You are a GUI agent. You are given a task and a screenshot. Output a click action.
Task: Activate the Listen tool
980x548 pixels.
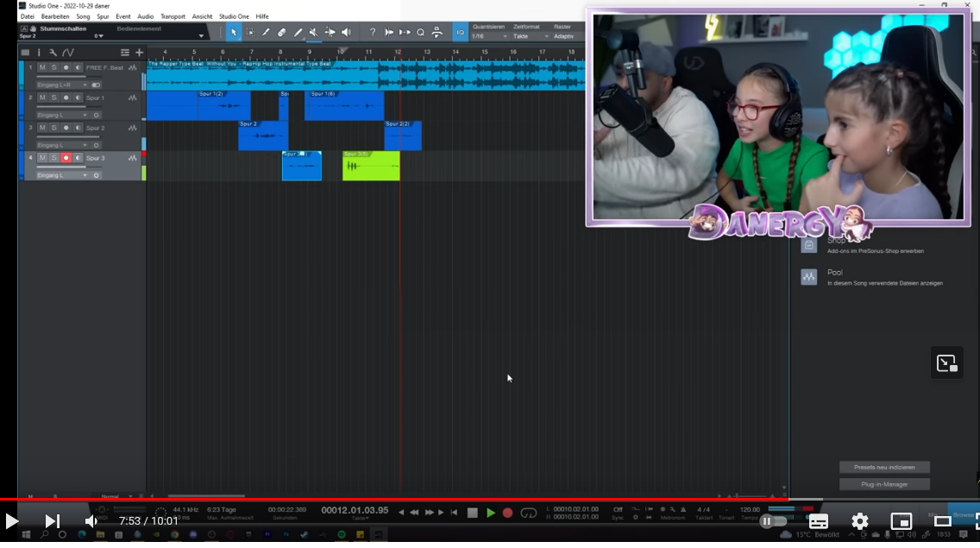[345, 32]
